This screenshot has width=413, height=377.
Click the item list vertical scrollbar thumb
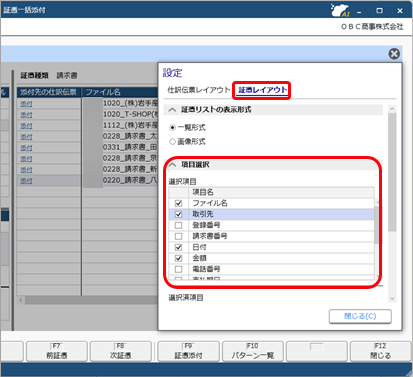coord(377,225)
